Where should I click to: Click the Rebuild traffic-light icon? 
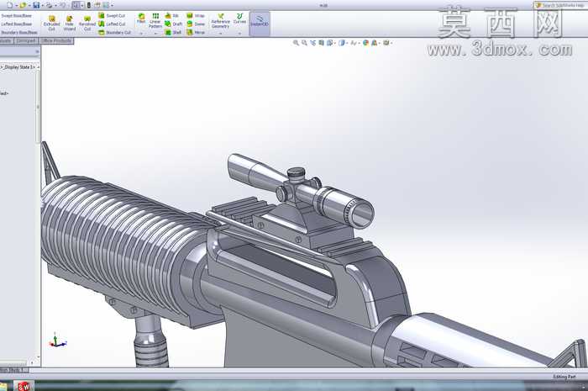click(x=89, y=5)
